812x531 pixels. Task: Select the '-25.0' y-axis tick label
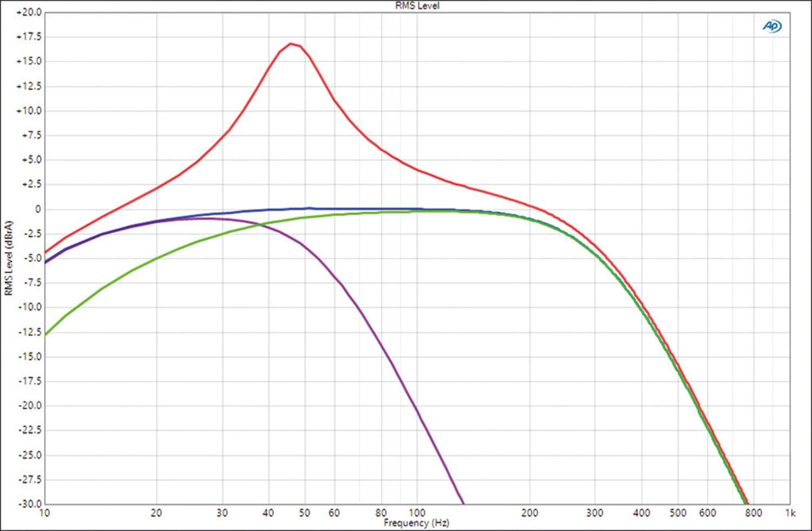click(x=30, y=455)
